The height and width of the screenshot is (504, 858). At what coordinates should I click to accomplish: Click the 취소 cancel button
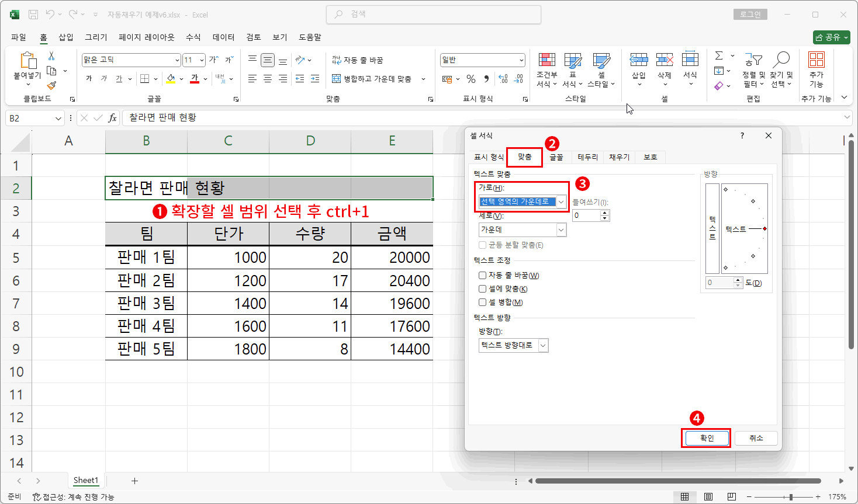[756, 438]
